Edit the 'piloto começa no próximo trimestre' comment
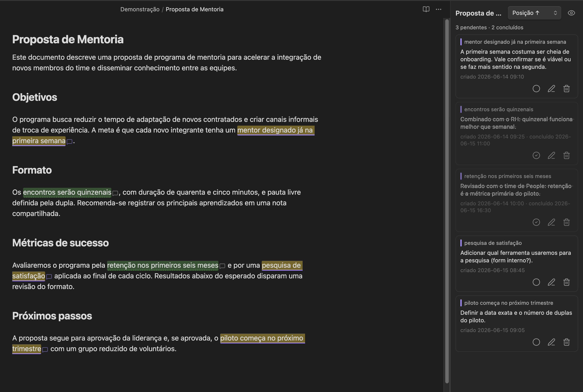The width and height of the screenshot is (583, 392). (551, 342)
